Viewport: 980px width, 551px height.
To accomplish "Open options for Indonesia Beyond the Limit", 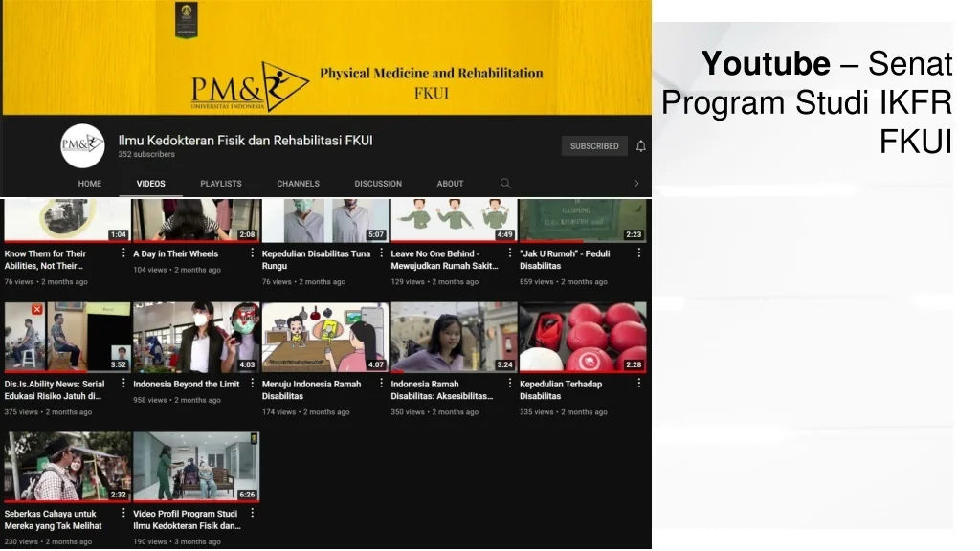I will [x=252, y=383].
